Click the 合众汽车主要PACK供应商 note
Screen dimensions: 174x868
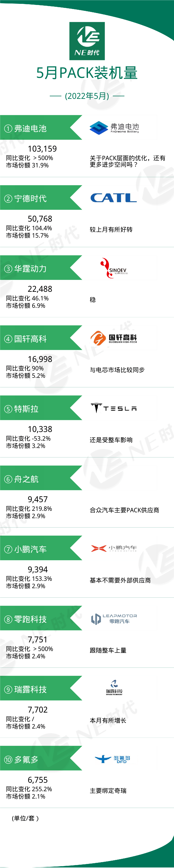(124, 510)
